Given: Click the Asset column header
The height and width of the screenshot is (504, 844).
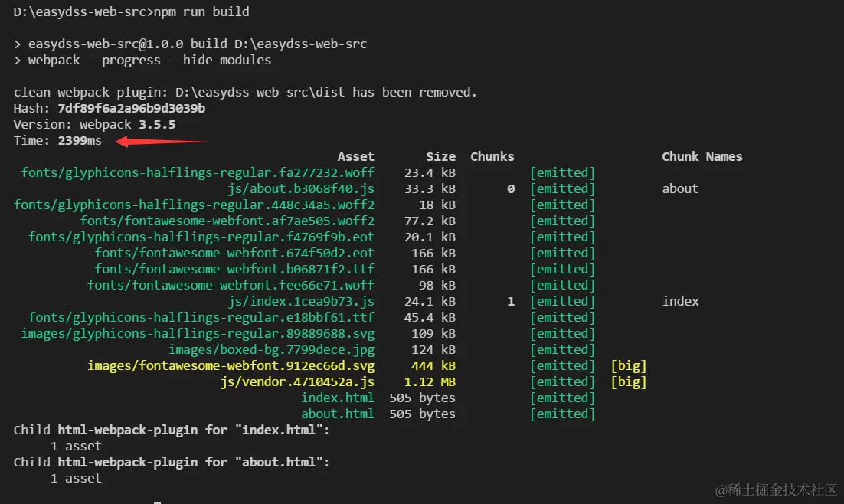Looking at the screenshot, I should coord(356,157).
